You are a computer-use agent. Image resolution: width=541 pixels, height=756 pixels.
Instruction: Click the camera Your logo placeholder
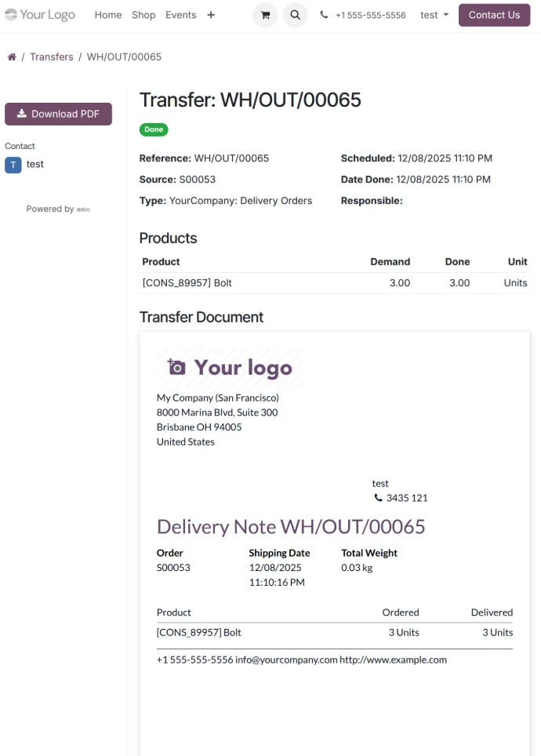pos(229,367)
